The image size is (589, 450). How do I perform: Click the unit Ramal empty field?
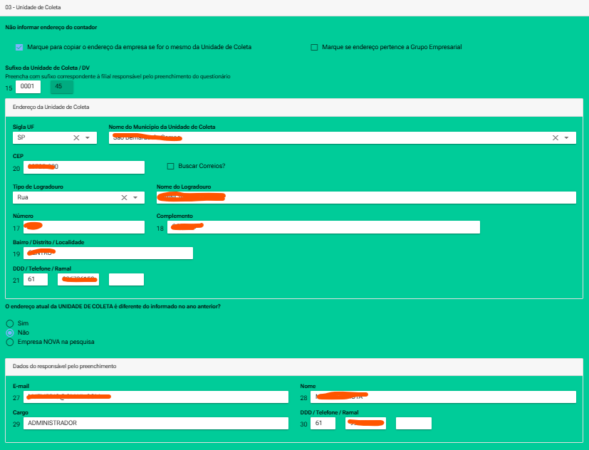(126, 279)
